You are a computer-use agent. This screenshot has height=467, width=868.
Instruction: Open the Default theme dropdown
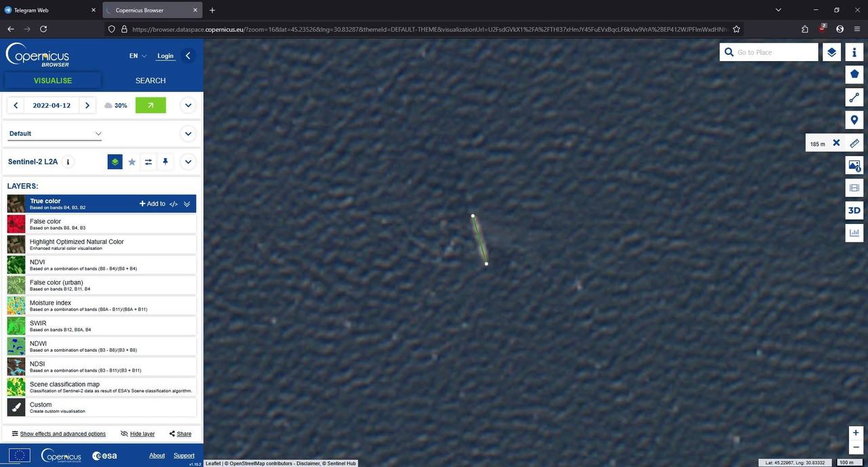(x=55, y=134)
